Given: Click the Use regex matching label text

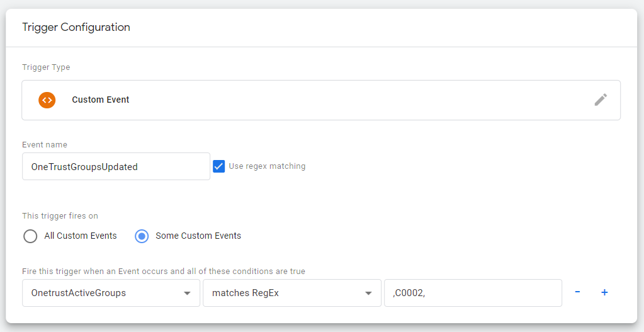Looking at the screenshot, I should click(x=267, y=166).
